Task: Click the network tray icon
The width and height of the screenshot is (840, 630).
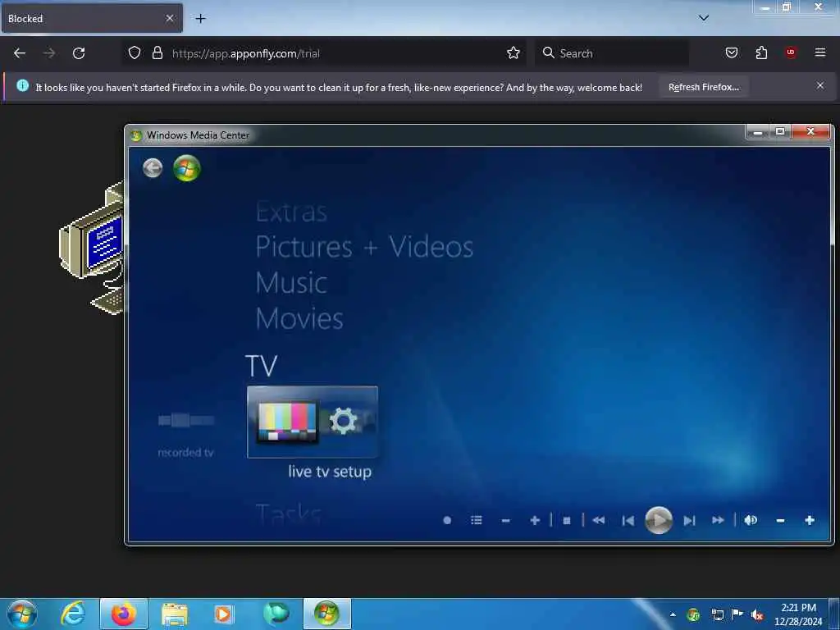Action: (717, 615)
